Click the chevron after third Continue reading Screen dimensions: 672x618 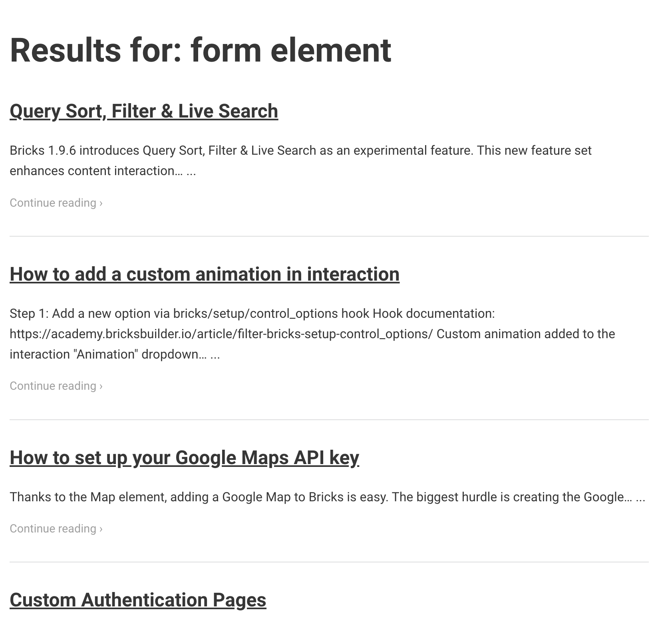tap(101, 529)
